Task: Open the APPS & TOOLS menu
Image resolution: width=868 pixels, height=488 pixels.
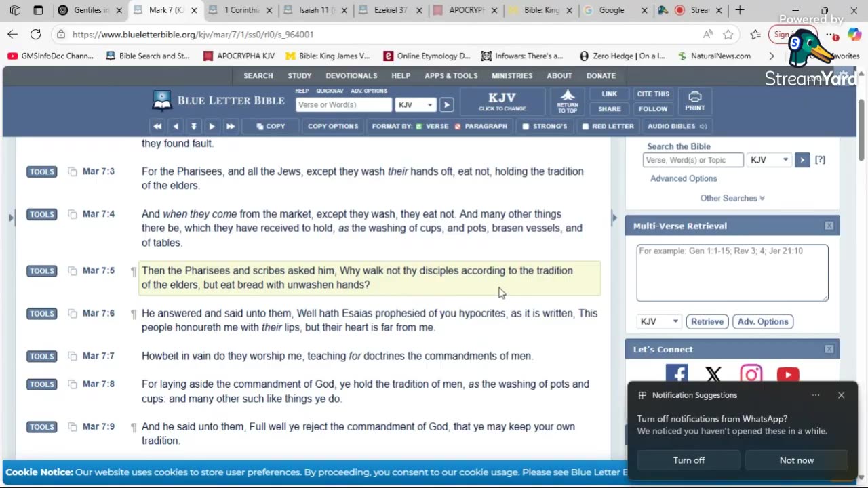Action: (x=451, y=76)
